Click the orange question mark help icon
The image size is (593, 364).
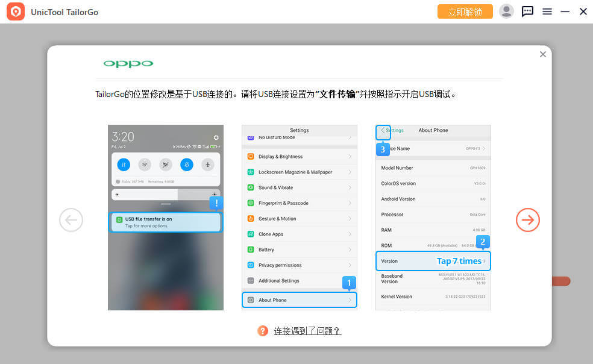263,331
